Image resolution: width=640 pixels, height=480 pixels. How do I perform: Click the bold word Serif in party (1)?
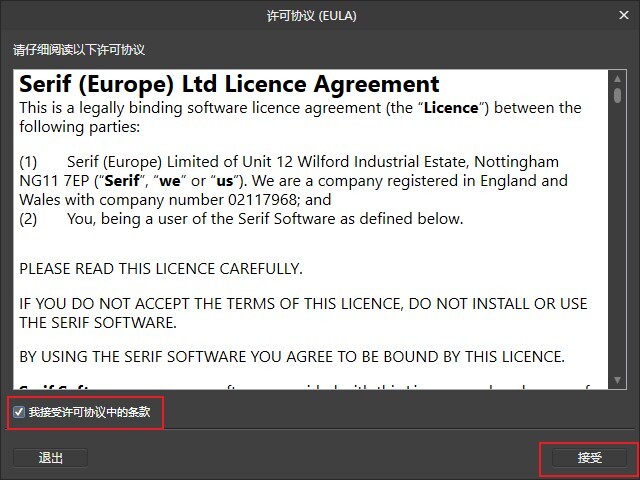coord(122,181)
